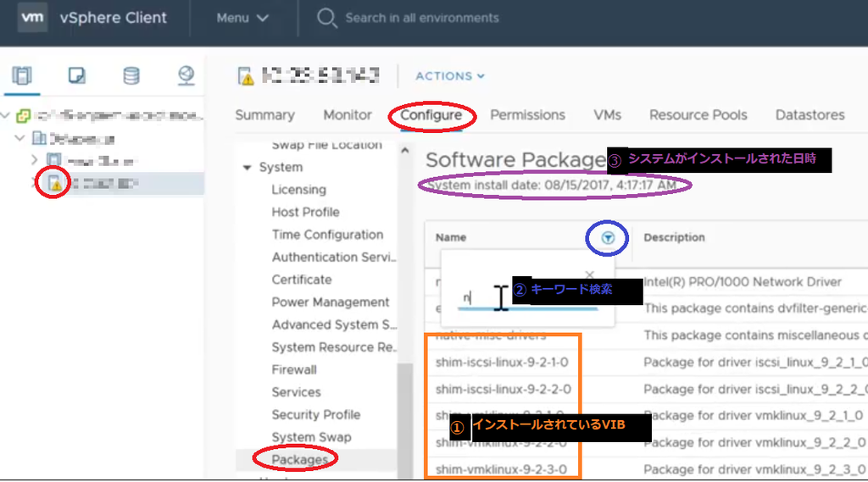Screen dimensions: 868x482
Task: Collapse the datacenter tree node
Action: [20, 138]
